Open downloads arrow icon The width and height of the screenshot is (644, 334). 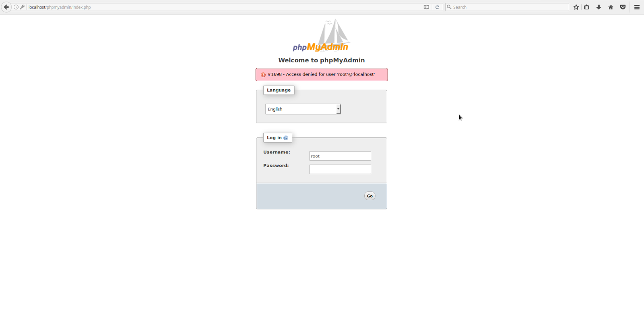click(599, 7)
